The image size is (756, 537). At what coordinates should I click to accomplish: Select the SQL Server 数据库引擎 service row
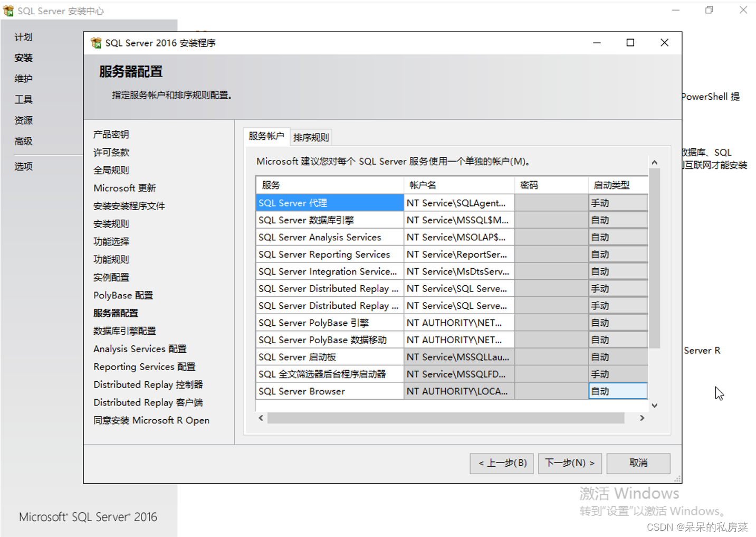coord(330,220)
